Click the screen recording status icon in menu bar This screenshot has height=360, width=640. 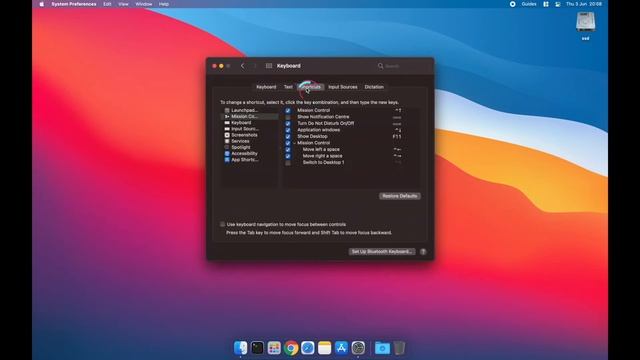point(512,4)
